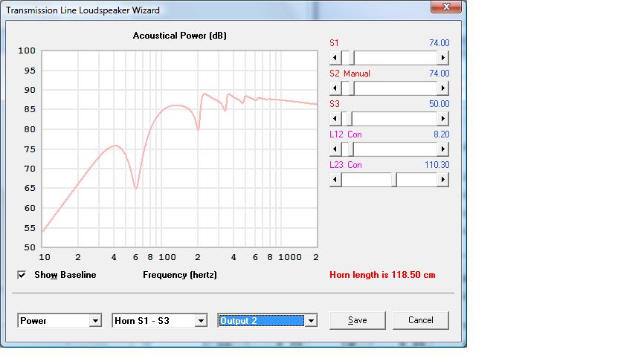Image resolution: width=644 pixels, height=364 pixels.
Task: Open the Output 2 dropdown
Action: [311, 320]
